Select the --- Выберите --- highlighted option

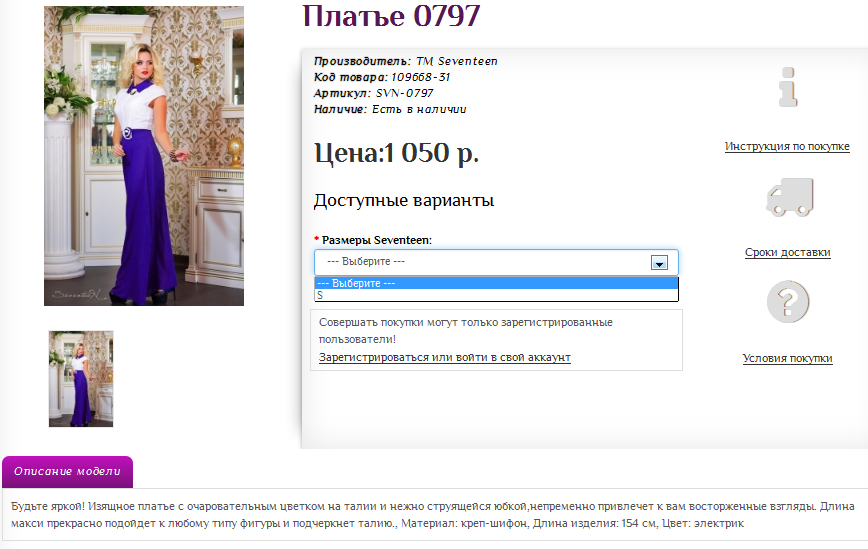pyautogui.click(x=496, y=283)
